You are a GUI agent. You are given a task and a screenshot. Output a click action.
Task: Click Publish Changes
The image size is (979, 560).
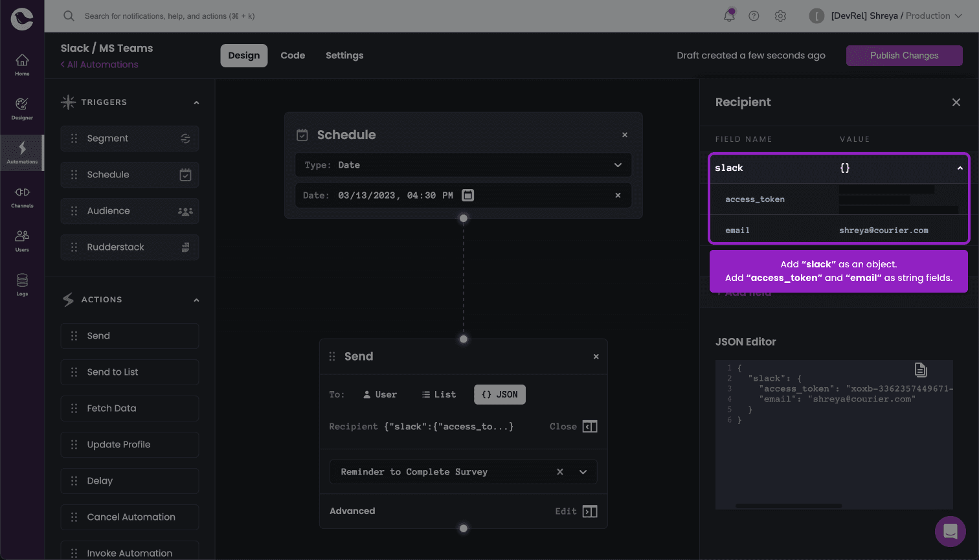point(904,56)
